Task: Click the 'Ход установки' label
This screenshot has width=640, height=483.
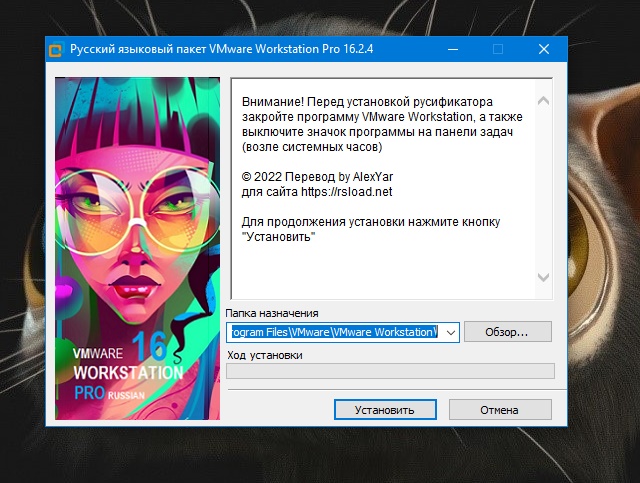Action: coord(265,355)
